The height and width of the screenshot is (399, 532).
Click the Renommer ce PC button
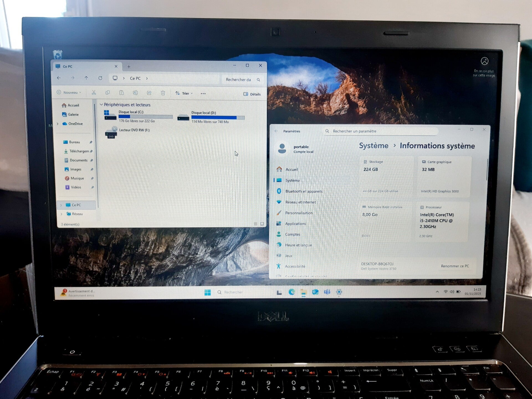point(455,266)
